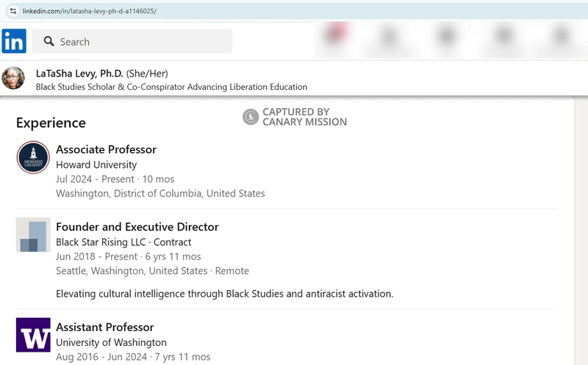588x365 pixels.
Task: Click Black Star Rising LLC · Contract
Action: coord(123,242)
